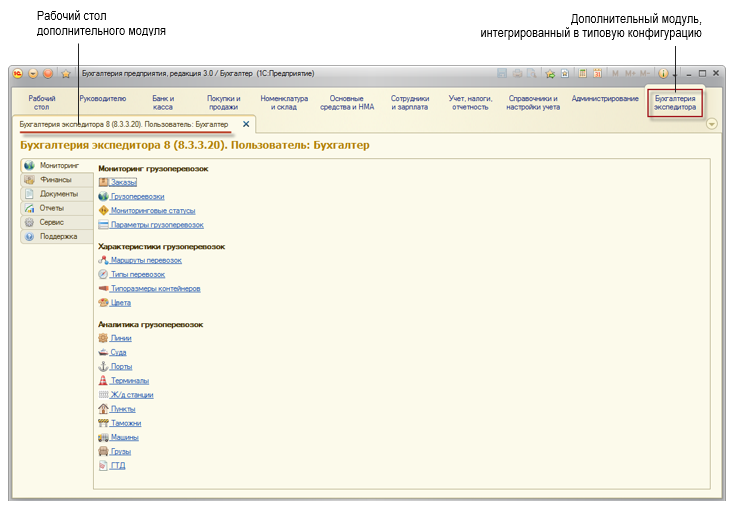The image size is (732, 507).
Task: Expand the sections panel round arrow button
Action: coord(711,124)
